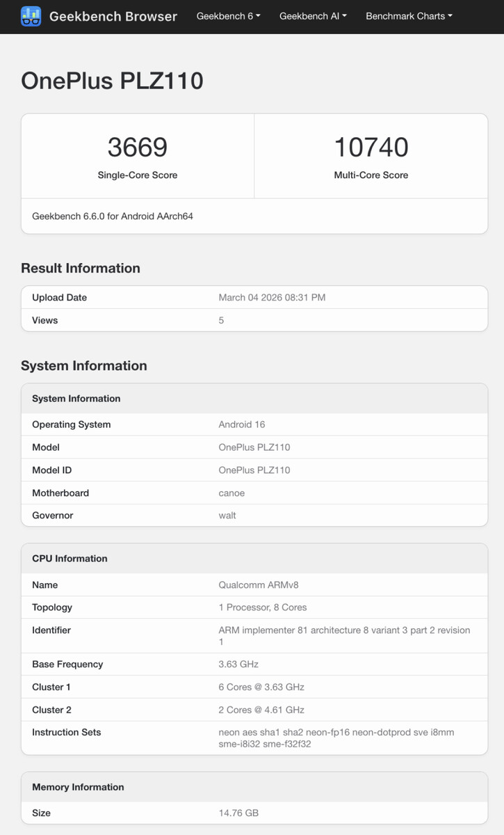Viewport: 504px width, 835px height.
Task: Click the Upload Date value text
Action: (x=272, y=298)
